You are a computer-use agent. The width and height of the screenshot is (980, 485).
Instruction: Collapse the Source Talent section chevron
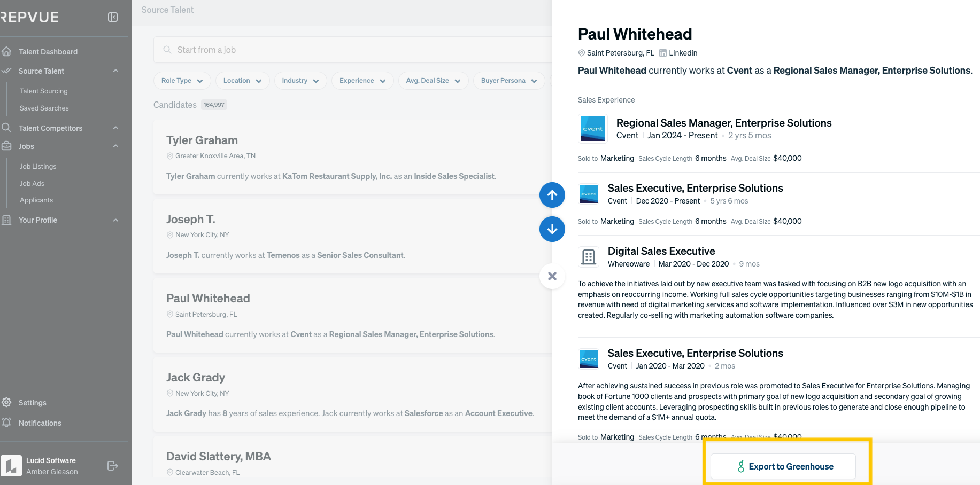(x=115, y=71)
